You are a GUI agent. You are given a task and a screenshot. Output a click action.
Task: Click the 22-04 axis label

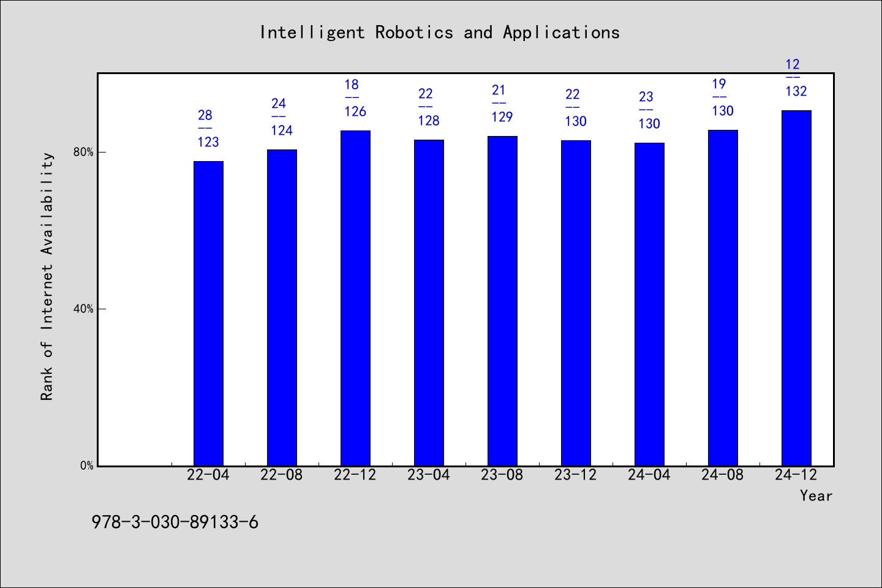tap(208, 475)
